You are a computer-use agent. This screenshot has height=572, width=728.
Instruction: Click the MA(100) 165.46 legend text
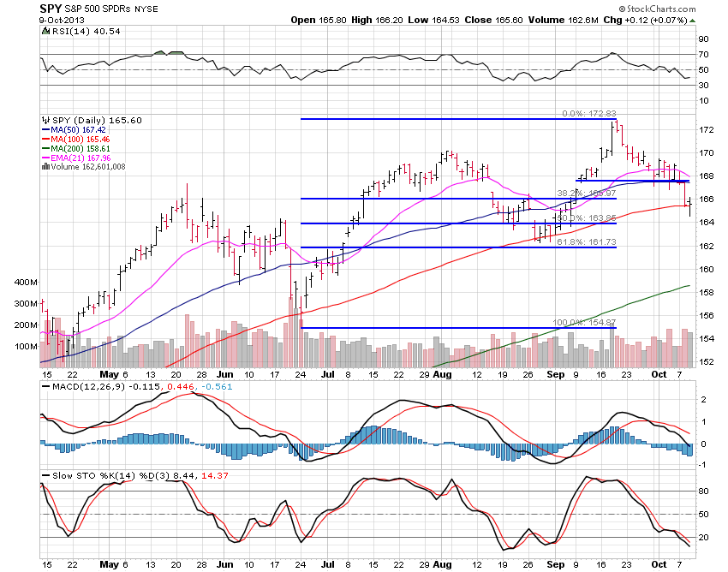81,140
